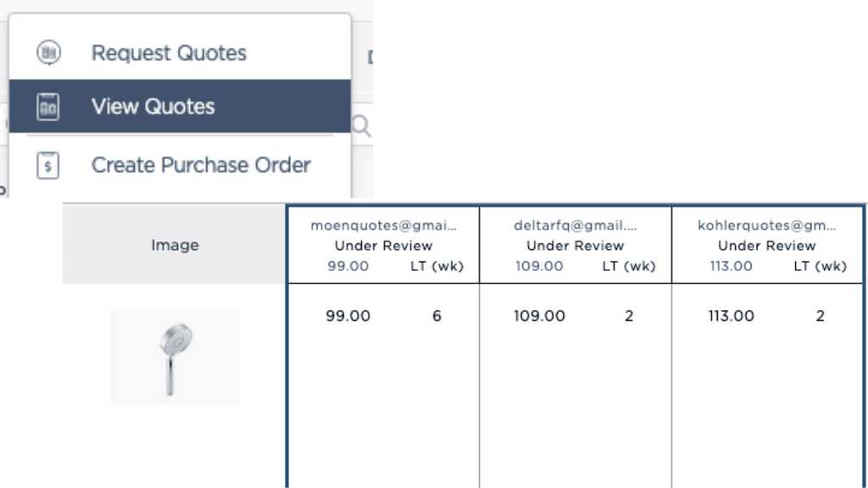Click the 109.00 total in Delta header

[539, 266]
